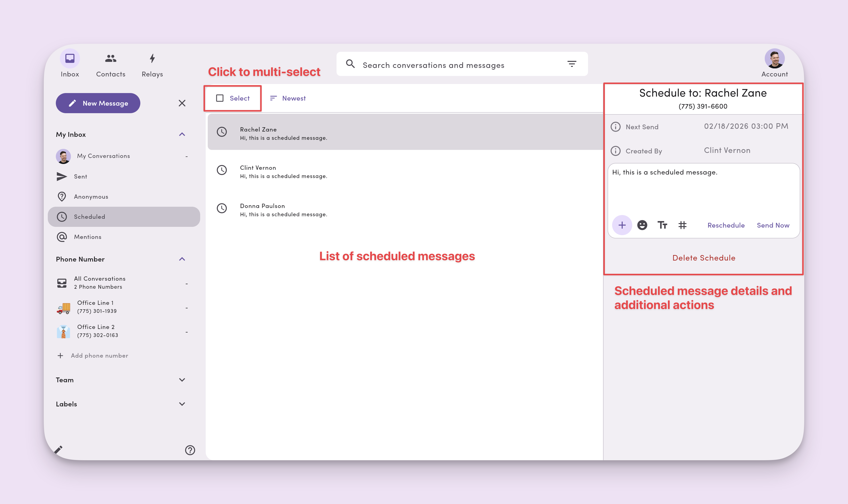The width and height of the screenshot is (848, 504).
Task: Switch to the Anonymous inbox
Action: pyautogui.click(x=91, y=196)
